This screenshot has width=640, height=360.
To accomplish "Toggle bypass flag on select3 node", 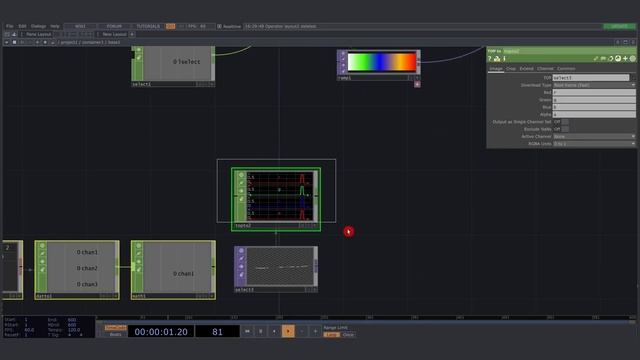I will 241,258.
